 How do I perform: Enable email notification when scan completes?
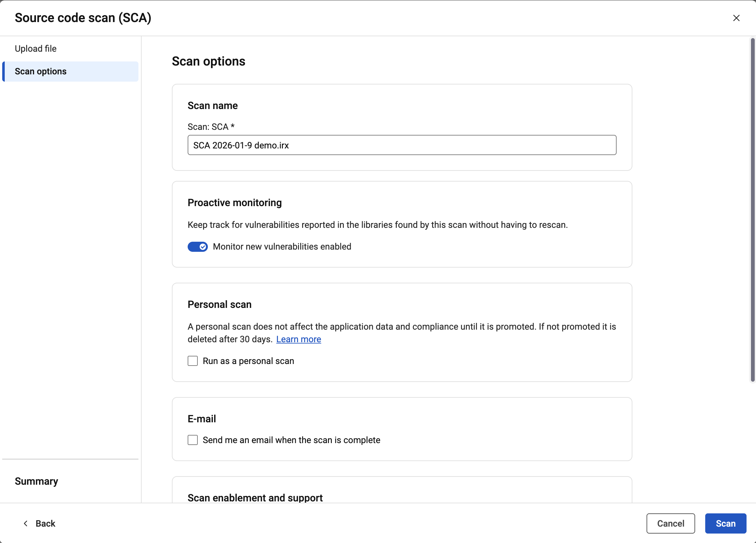pyautogui.click(x=193, y=440)
